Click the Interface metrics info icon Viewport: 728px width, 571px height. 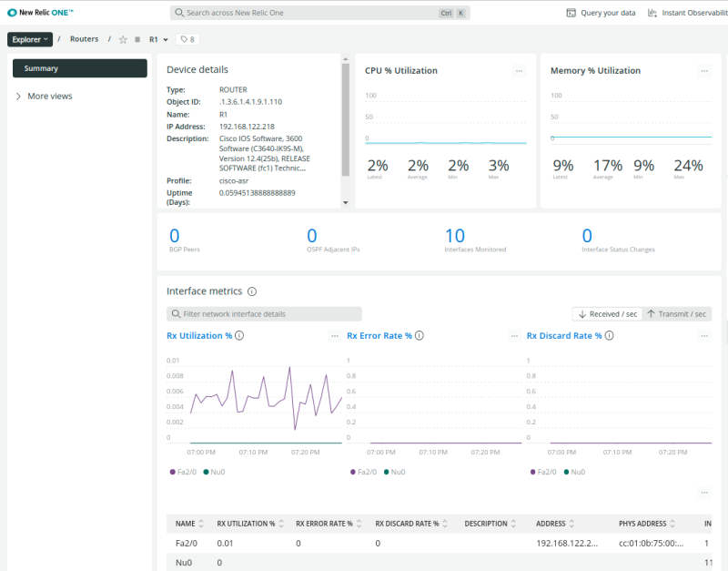[250, 291]
